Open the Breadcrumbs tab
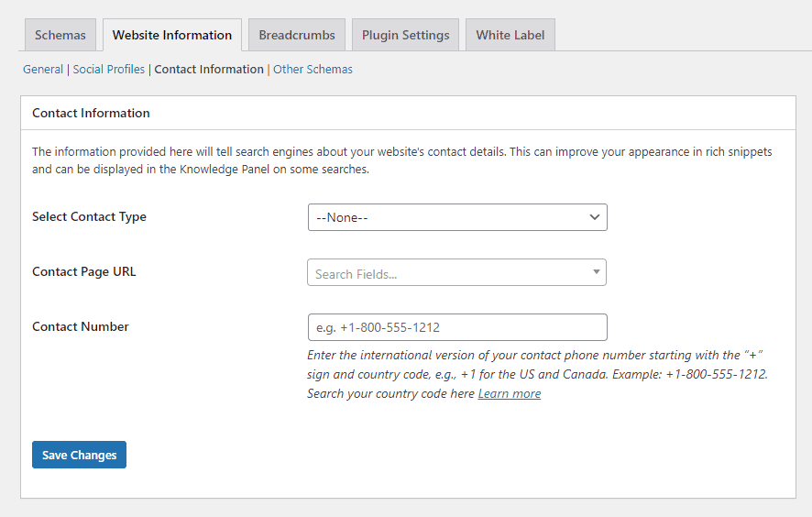 (x=297, y=36)
